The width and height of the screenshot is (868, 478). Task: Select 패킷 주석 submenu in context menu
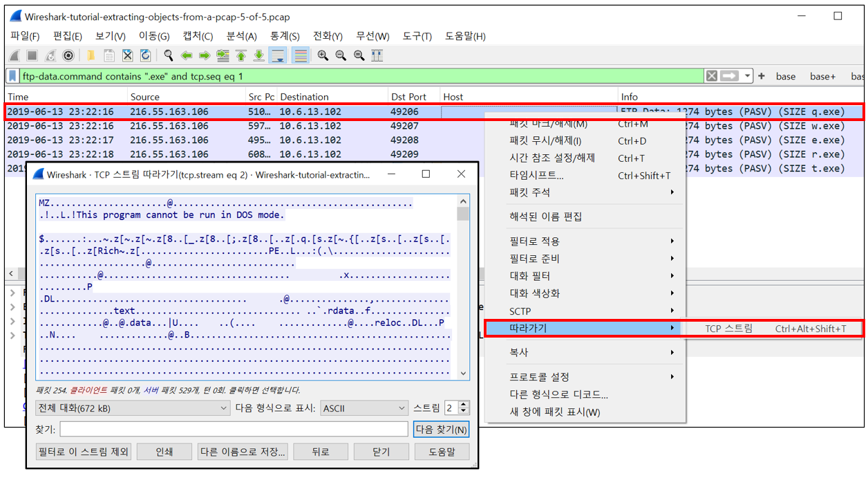click(x=584, y=192)
